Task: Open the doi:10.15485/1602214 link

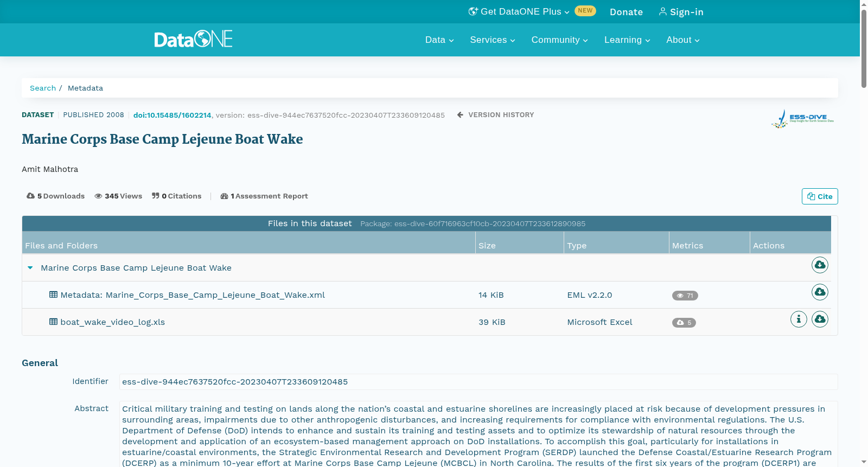Action: tap(172, 115)
